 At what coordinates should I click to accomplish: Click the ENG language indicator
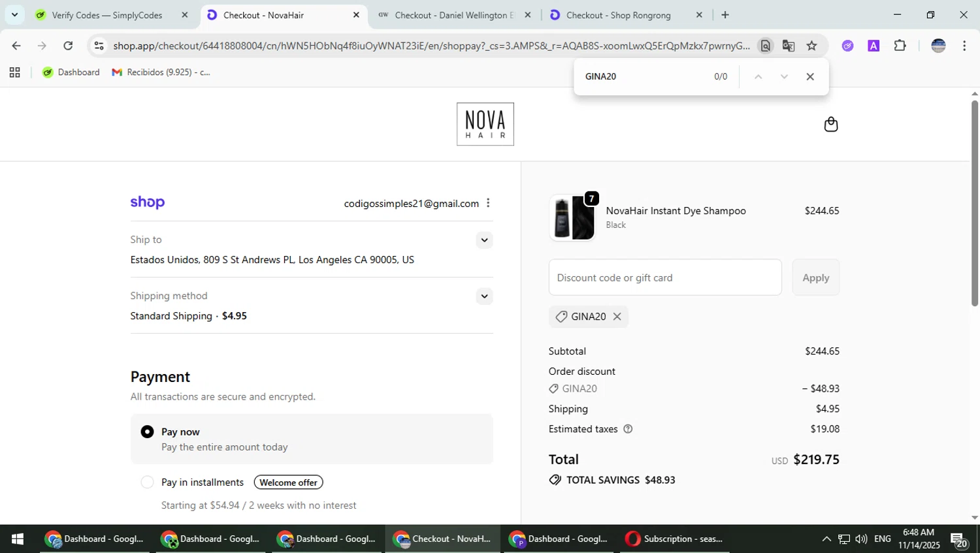tap(882, 539)
